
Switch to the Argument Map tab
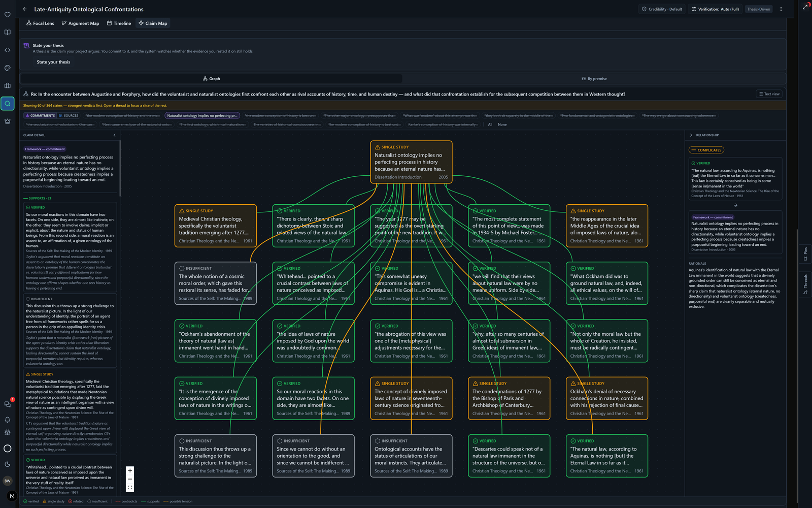pos(80,23)
